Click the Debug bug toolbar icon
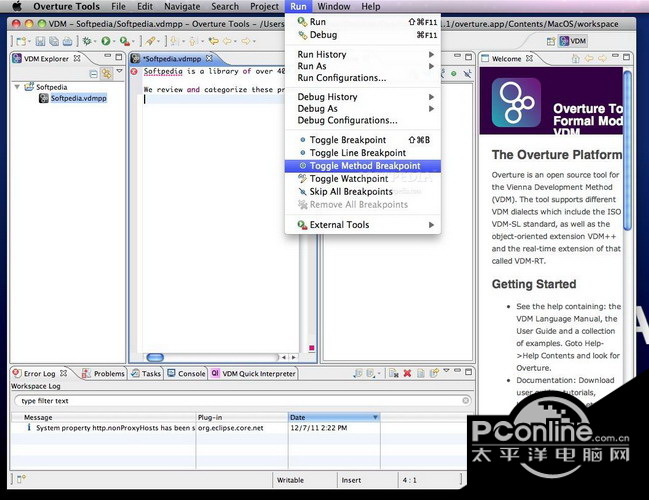The height and width of the screenshot is (500, 649). coord(87,41)
